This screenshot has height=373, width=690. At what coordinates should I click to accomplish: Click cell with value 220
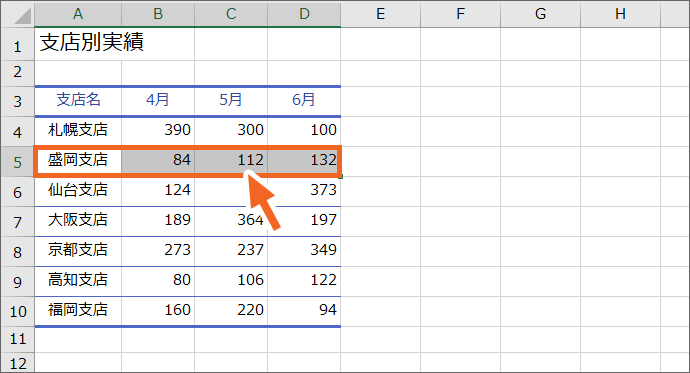point(231,311)
